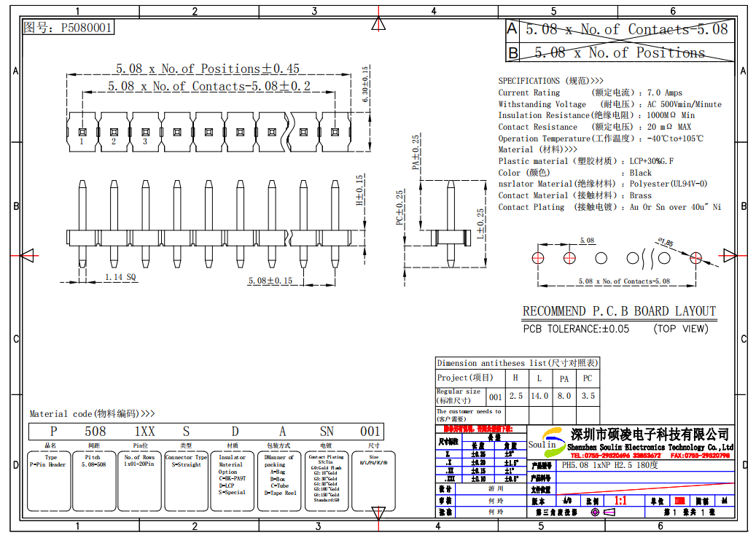
Task: Click the Contact Plating options box
Action: [326, 480]
